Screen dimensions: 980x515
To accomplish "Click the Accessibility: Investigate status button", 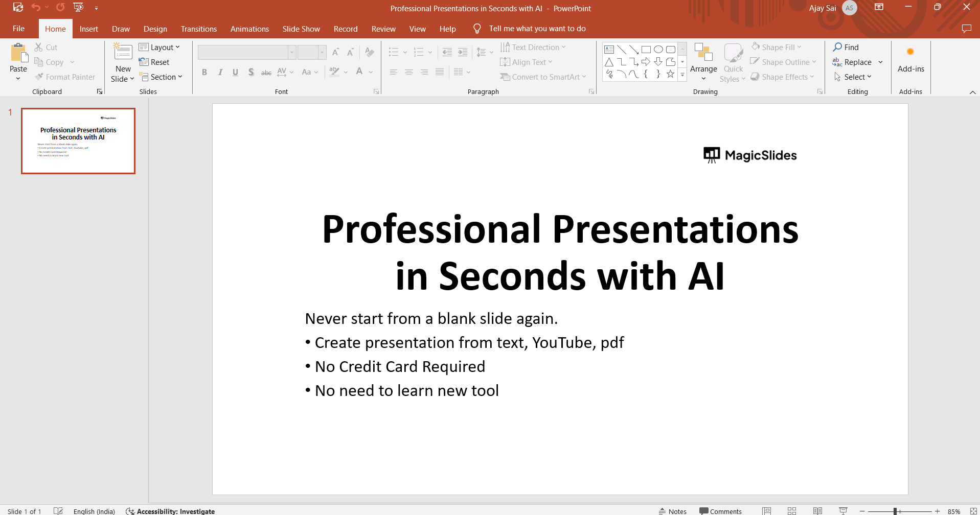I will (170, 511).
